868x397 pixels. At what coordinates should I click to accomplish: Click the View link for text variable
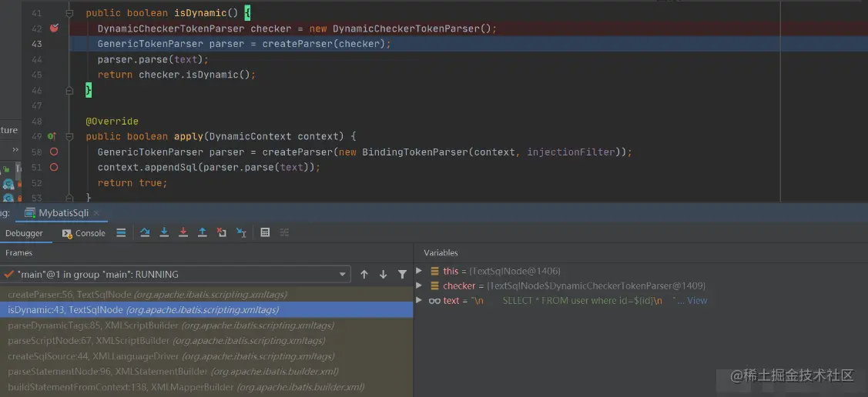[x=697, y=300]
